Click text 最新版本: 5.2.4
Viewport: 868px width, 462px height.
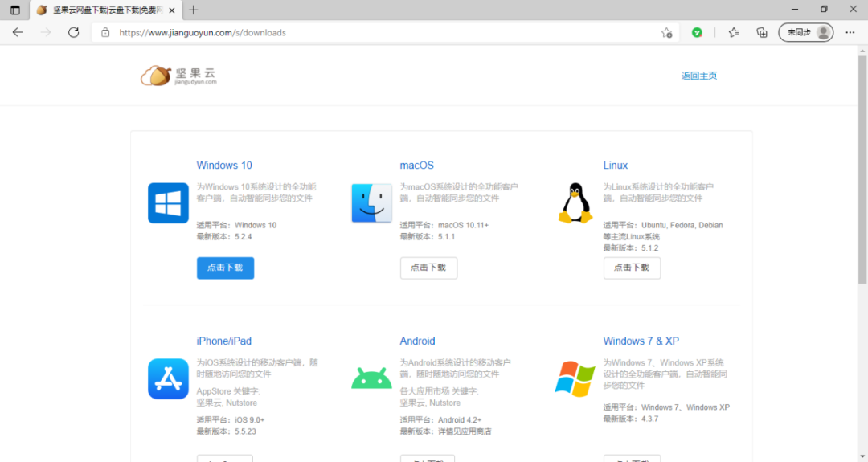point(224,237)
